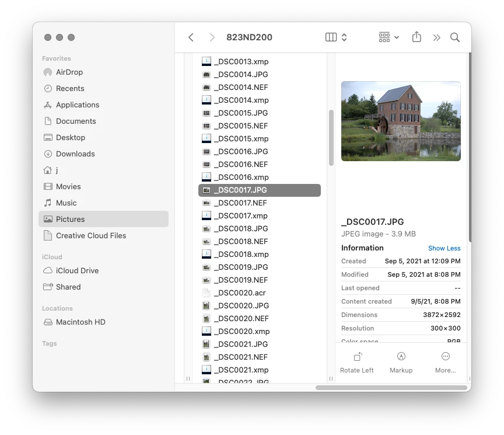Select file _DSC0014.xmp

(260, 100)
